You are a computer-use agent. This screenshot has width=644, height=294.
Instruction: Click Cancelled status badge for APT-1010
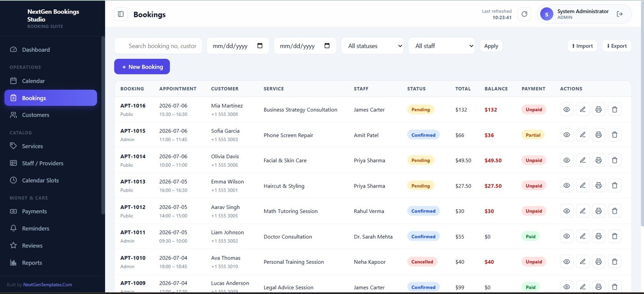pyautogui.click(x=422, y=262)
